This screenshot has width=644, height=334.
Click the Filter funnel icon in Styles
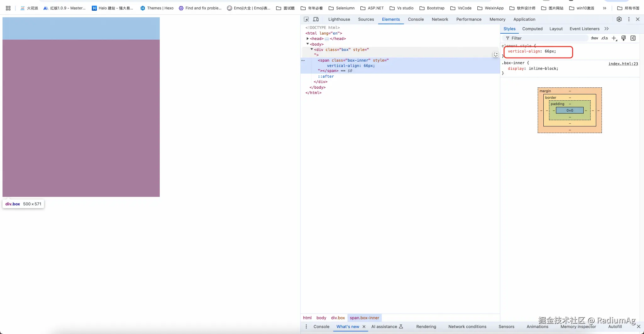[508, 38]
